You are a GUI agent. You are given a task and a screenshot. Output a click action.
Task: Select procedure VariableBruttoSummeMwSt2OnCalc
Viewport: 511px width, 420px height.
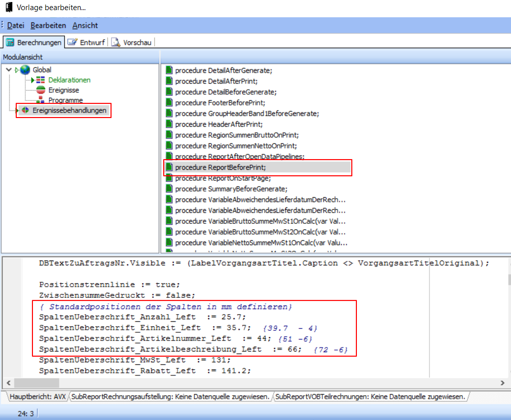261,232
